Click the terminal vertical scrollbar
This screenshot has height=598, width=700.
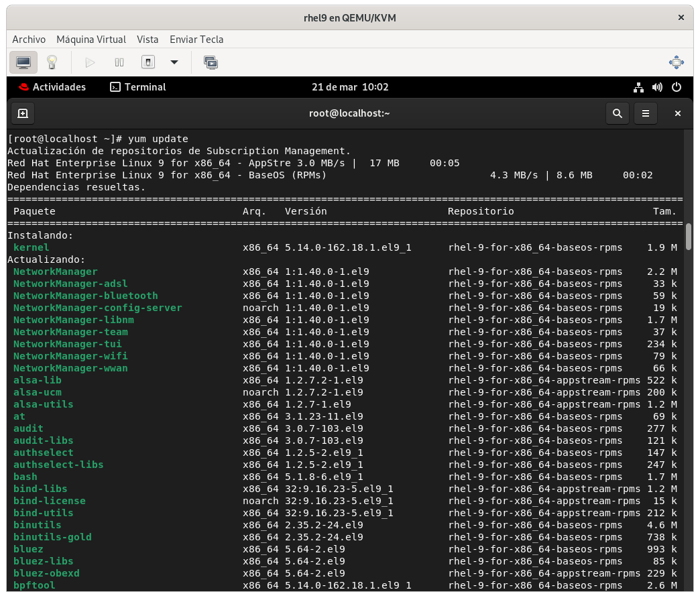[x=688, y=236]
